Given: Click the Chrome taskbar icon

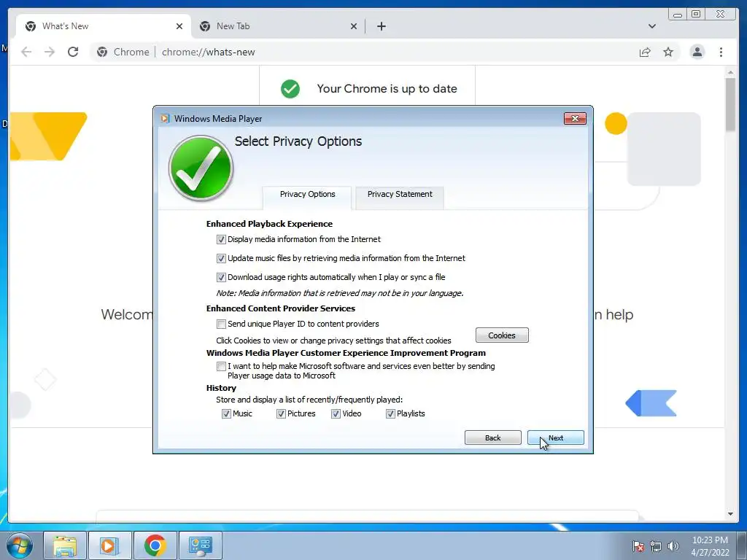Looking at the screenshot, I should pyautogui.click(x=155, y=545).
